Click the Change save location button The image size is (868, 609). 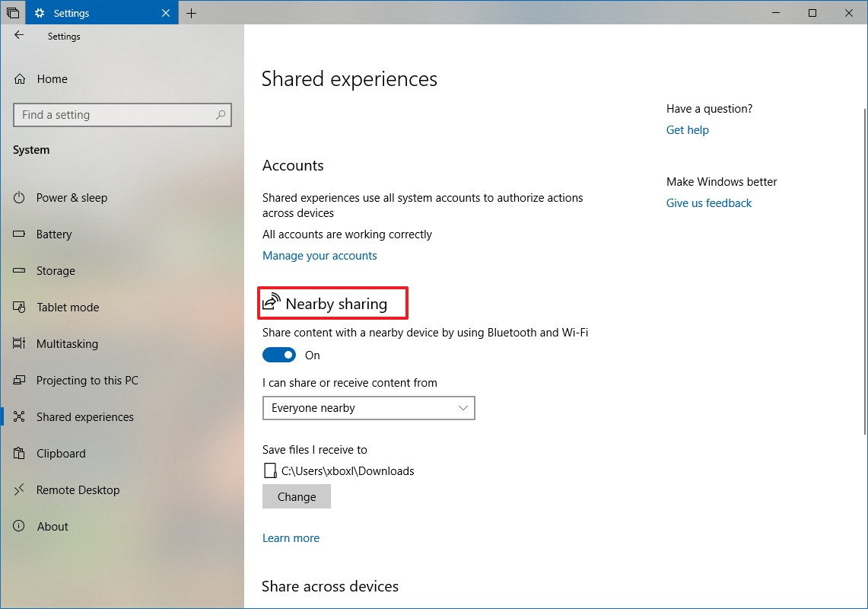pyautogui.click(x=297, y=496)
